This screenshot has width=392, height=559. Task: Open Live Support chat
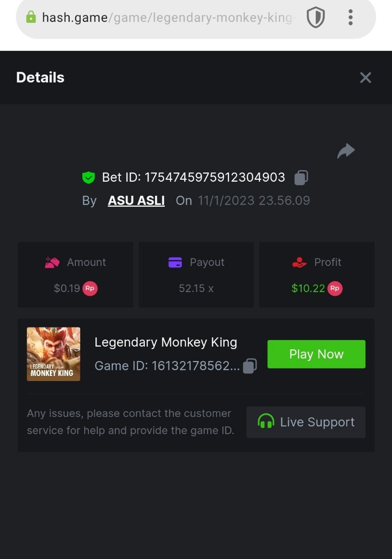(306, 422)
